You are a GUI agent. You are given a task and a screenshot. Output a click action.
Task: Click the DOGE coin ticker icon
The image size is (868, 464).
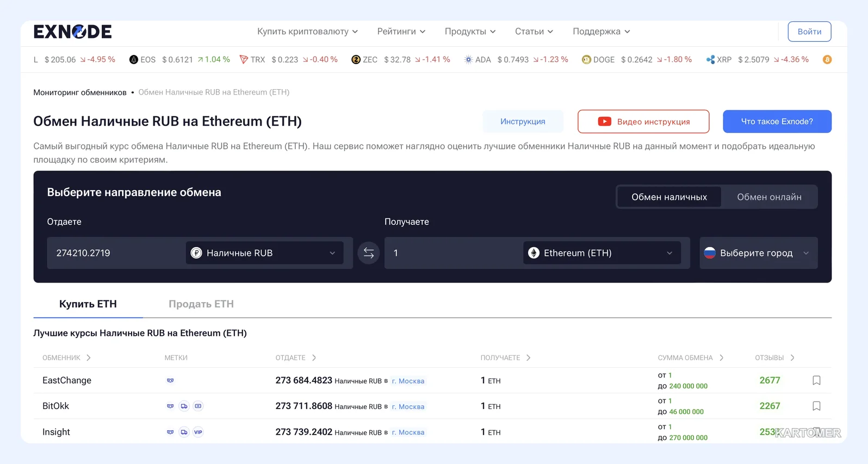(x=586, y=60)
